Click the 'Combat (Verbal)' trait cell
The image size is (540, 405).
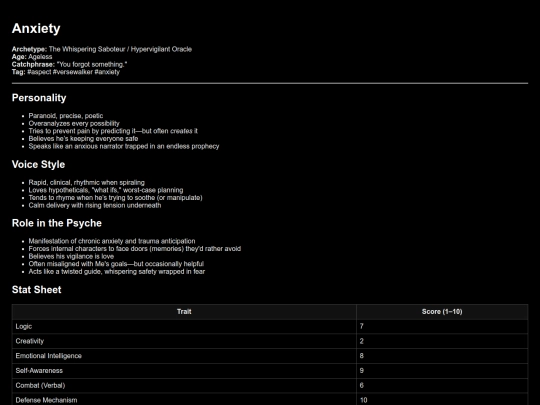tap(184, 386)
